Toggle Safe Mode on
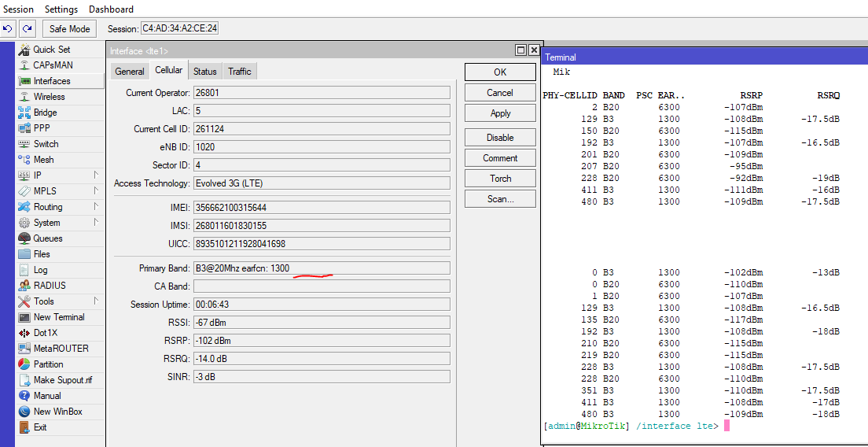The height and width of the screenshot is (447, 868). pyautogui.click(x=69, y=29)
